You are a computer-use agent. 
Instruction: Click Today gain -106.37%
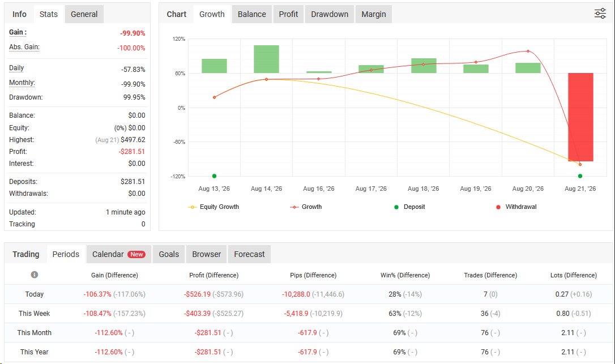[97, 294]
